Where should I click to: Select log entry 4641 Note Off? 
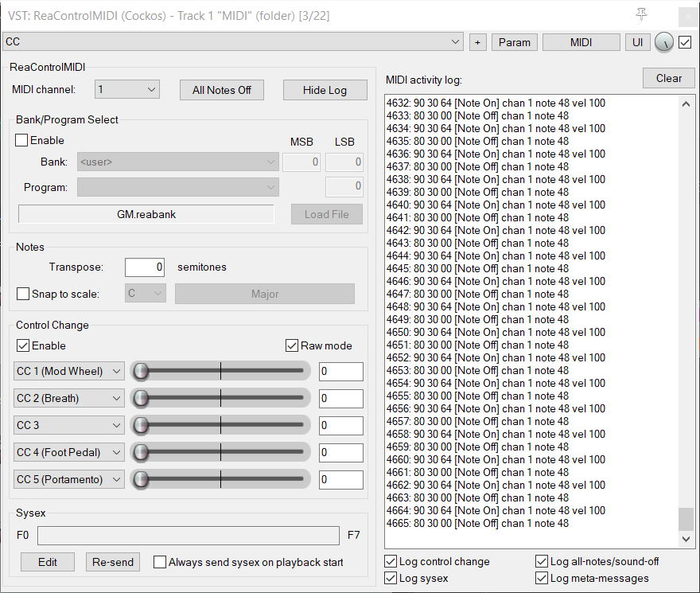point(478,217)
